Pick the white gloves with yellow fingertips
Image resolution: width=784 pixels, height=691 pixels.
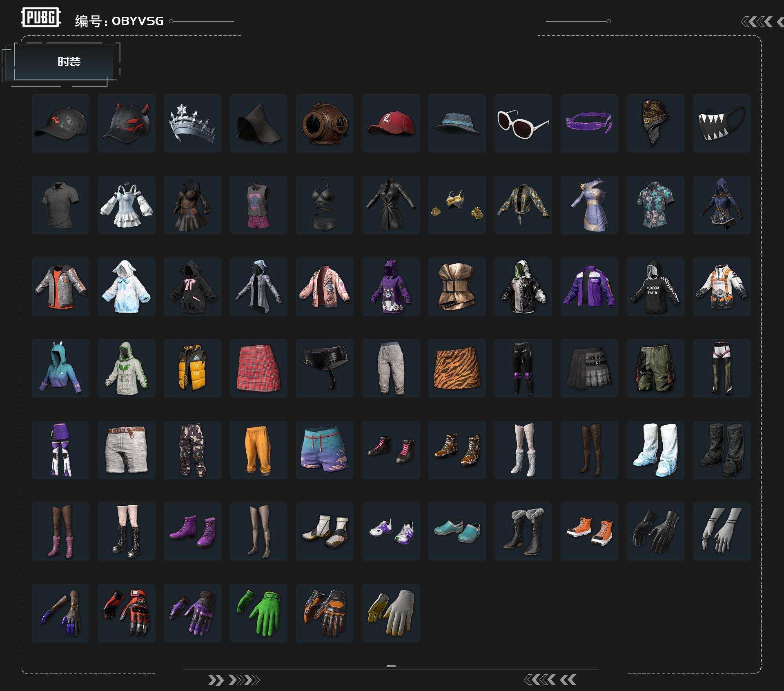[x=391, y=613]
